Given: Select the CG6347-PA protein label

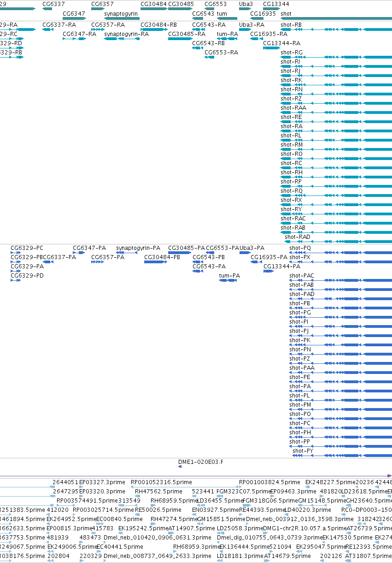Looking at the screenshot, I should (x=89, y=248).
